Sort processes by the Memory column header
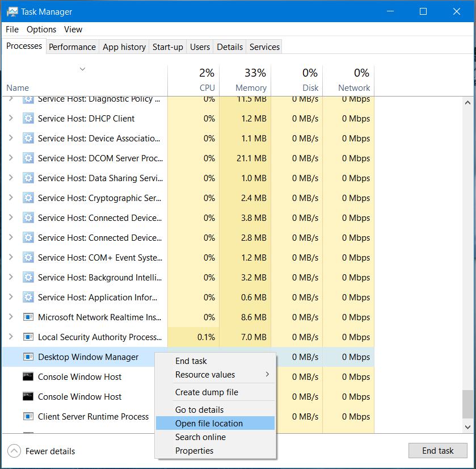The height and width of the screenshot is (469, 476). [245, 80]
